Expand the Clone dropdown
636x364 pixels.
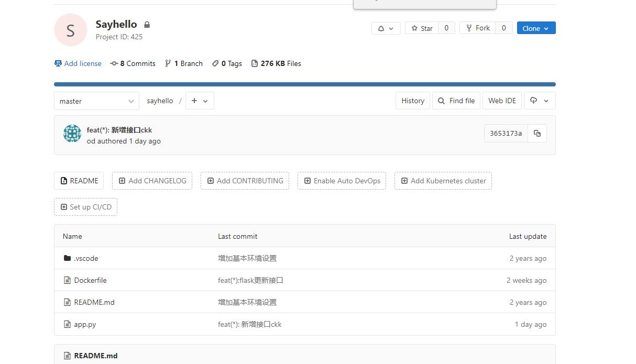pos(536,28)
